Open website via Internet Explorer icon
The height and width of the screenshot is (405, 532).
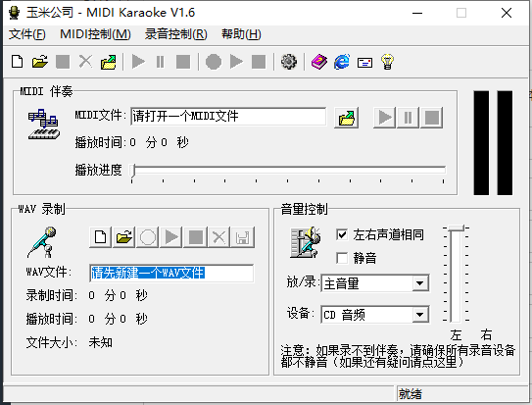point(342,62)
